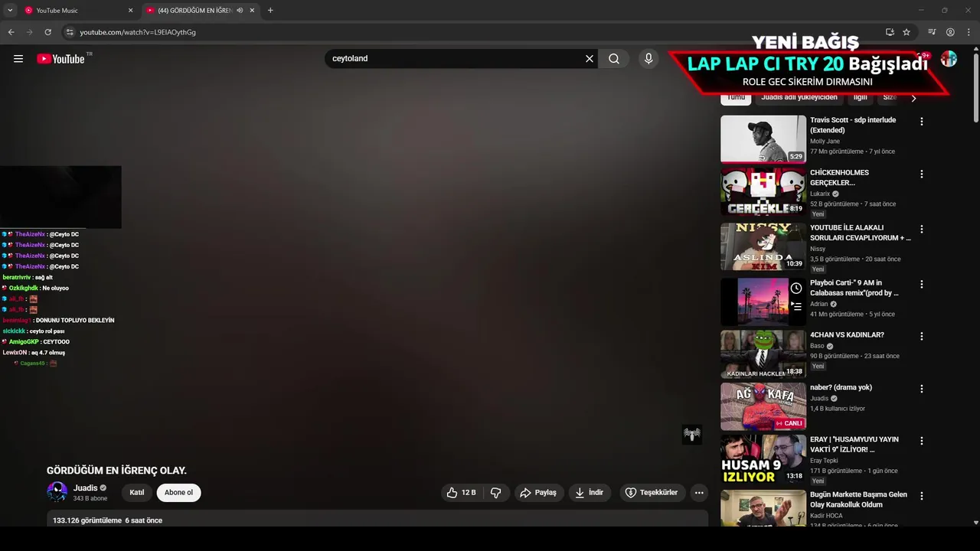The width and height of the screenshot is (980, 551).
Task: Open the Chrome profile icon
Action: (x=950, y=32)
